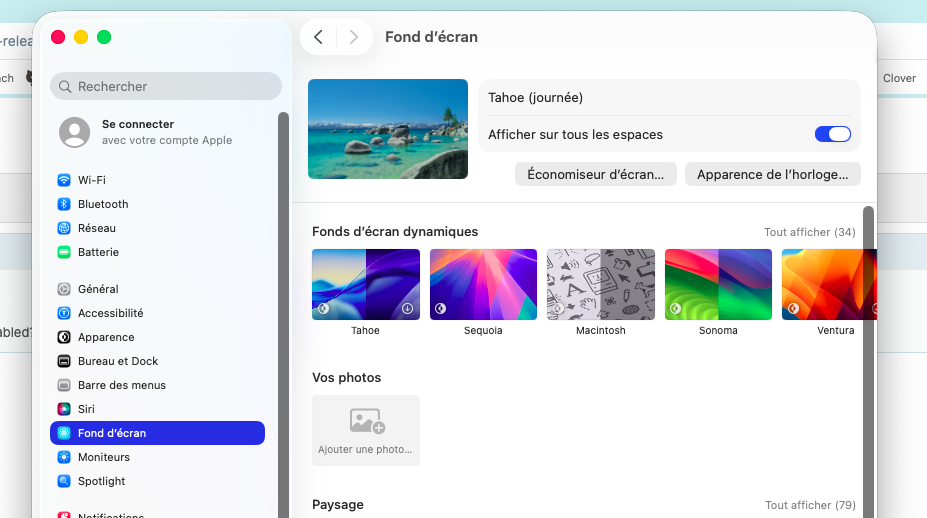Click Clover text in background window
The width and height of the screenshot is (927, 518).
click(899, 78)
